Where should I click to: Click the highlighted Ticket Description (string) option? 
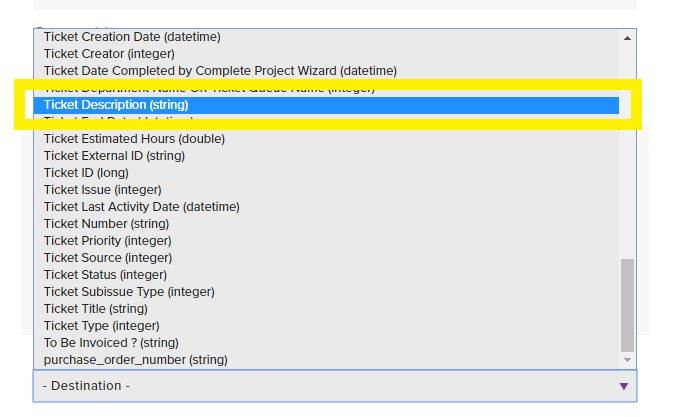pyautogui.click(x=116, y=105)
